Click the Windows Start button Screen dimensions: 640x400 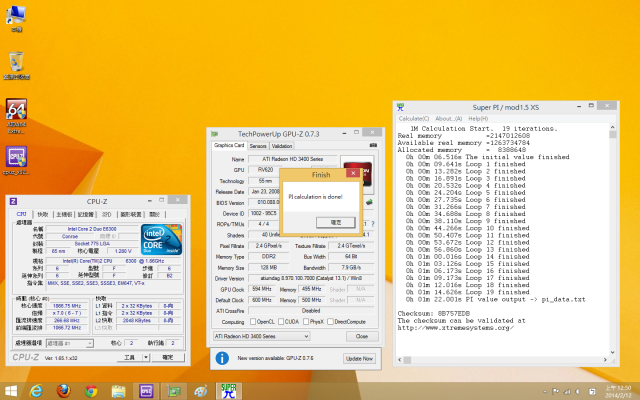[x=11, y=391]
